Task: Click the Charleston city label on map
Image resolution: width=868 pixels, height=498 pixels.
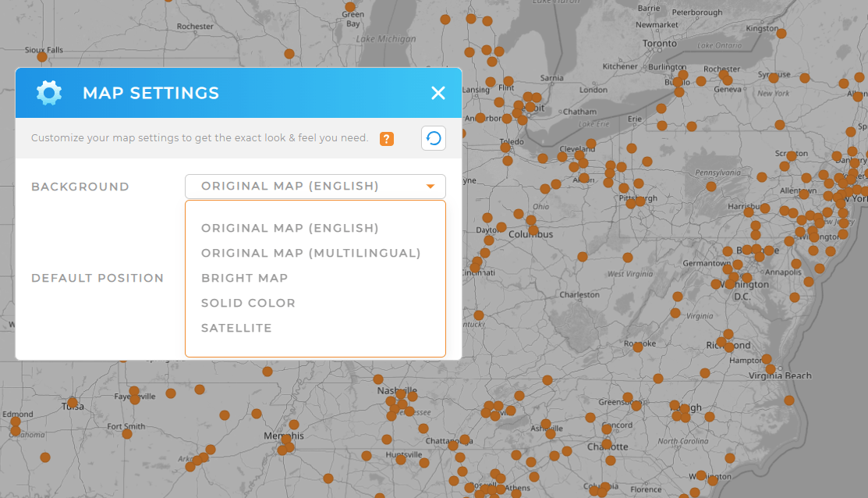Action: 579,295
